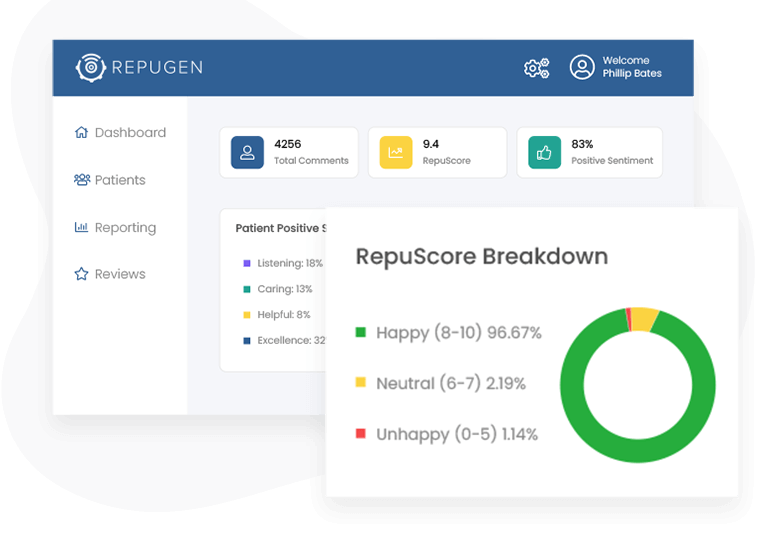Click the Reporting bar chart icon
774x541 pixels.
point(81,227)
